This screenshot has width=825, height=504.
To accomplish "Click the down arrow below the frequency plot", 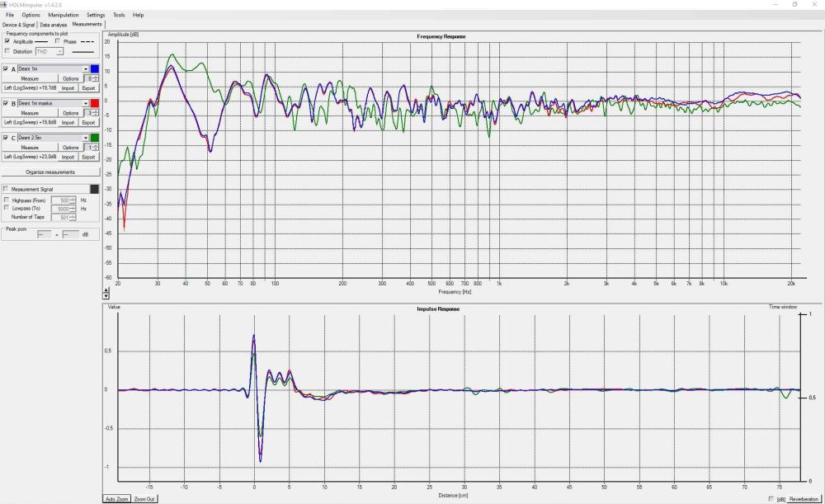I will pos(106,296).
